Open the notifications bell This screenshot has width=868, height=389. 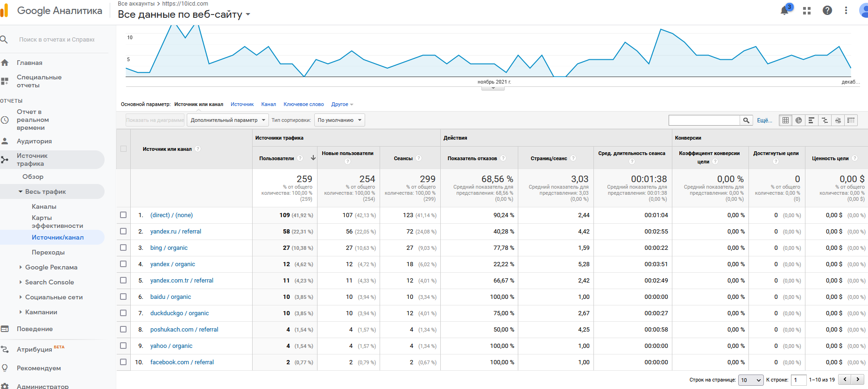click(785, 10)
